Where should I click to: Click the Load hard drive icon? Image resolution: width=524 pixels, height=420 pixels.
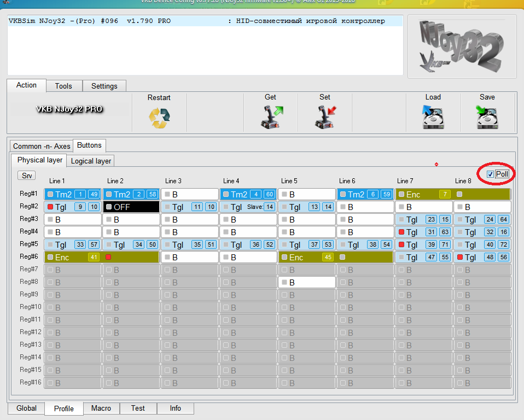[x=433, y=117]
